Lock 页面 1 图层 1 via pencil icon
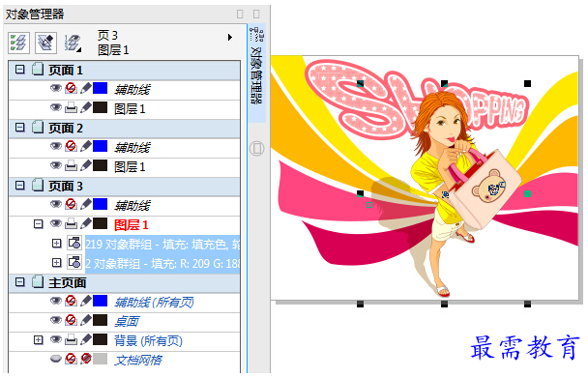 85,107
